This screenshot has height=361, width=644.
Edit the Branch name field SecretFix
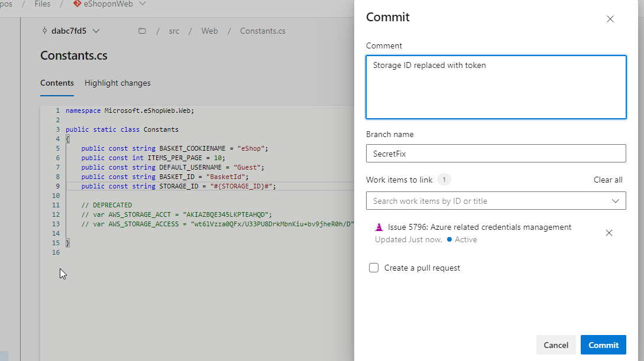[x=496, y=154]
